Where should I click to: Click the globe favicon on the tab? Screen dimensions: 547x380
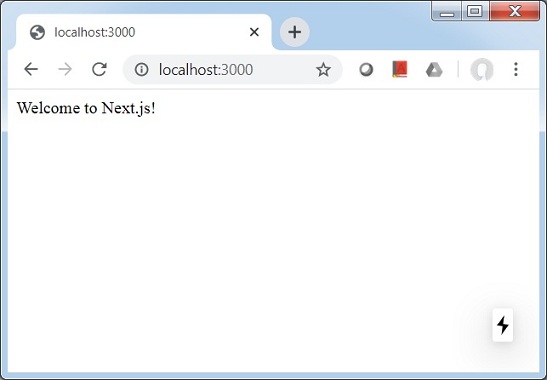pos(37,32)
